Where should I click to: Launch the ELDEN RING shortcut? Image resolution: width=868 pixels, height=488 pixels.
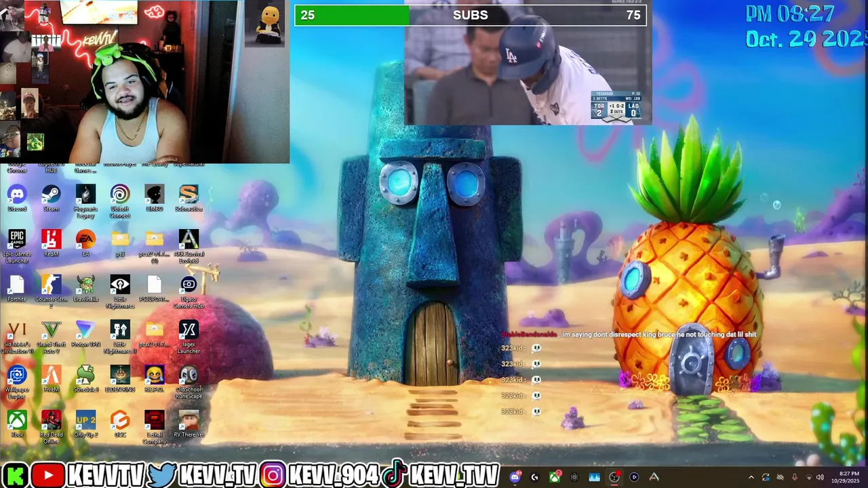coord(120,380)
